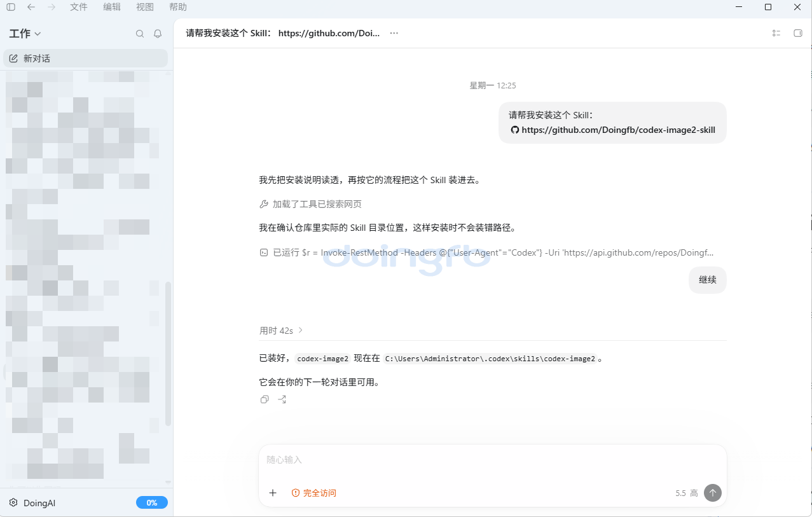Minimize the application window
Image resolution: width=812 pixels, height=517 pixels.
pos(739,7)
